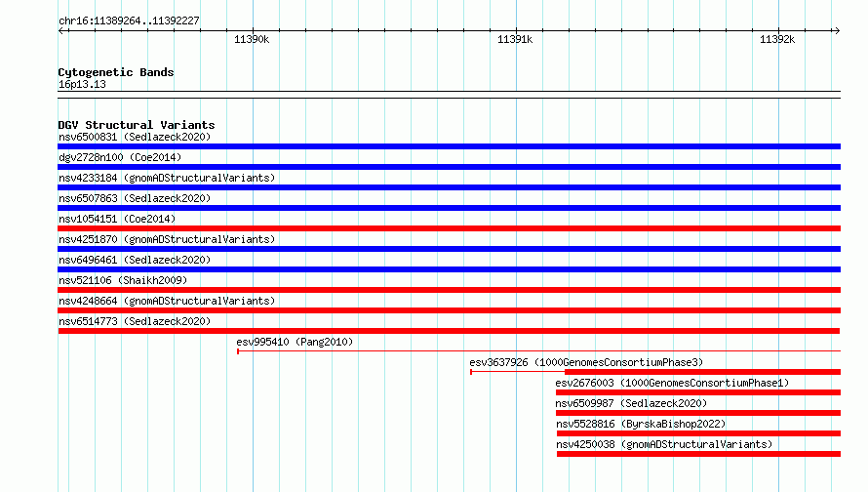Open variant label dgv2728n100 (Coe2014)

[120, 157]
